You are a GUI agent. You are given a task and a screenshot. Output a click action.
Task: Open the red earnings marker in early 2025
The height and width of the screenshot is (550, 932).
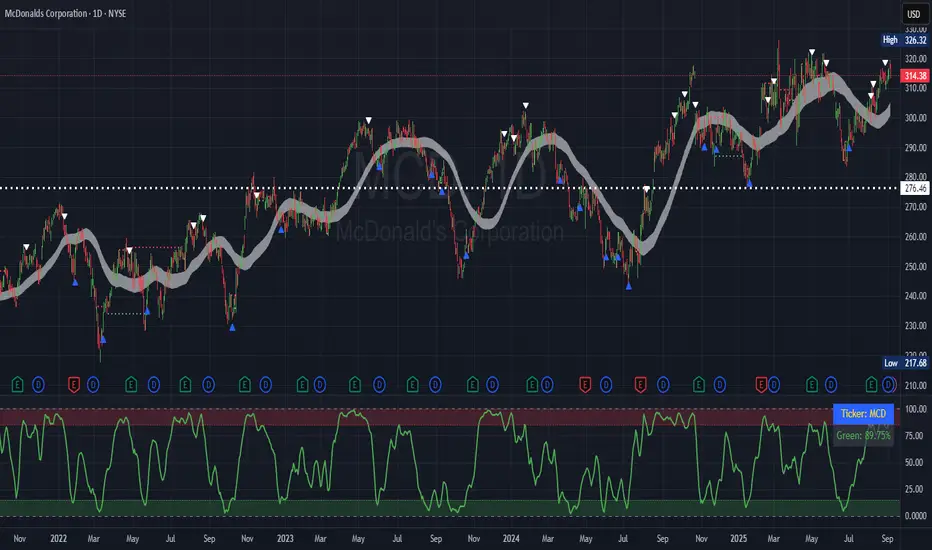coord(761,385)
